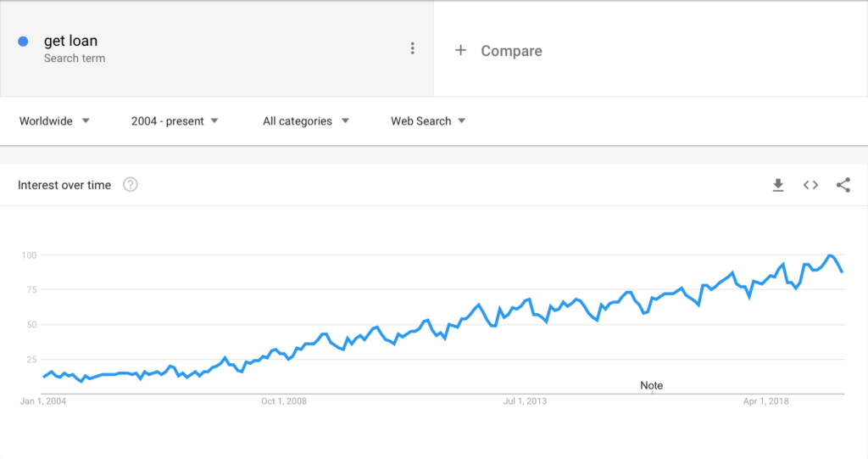This screenshot has height=459, width=868.
Task: Expand the All categories dropdown
Action: [x=305, y=120]
